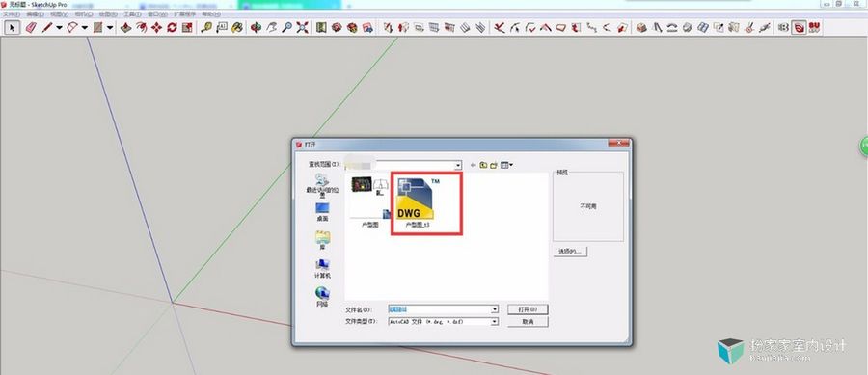This screenshot has height=375, width=868.
Task: Expand the arc tool dropdown arrow
Action: pos(85,27)
